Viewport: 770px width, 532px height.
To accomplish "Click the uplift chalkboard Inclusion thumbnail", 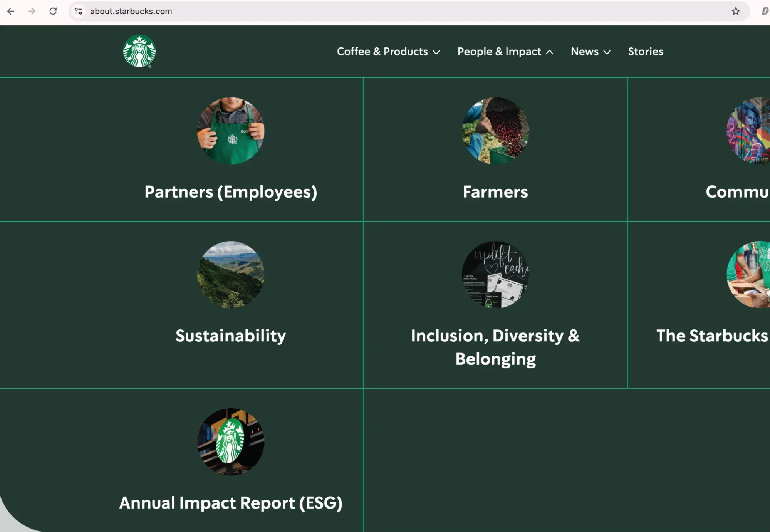I will click(495, 275).
